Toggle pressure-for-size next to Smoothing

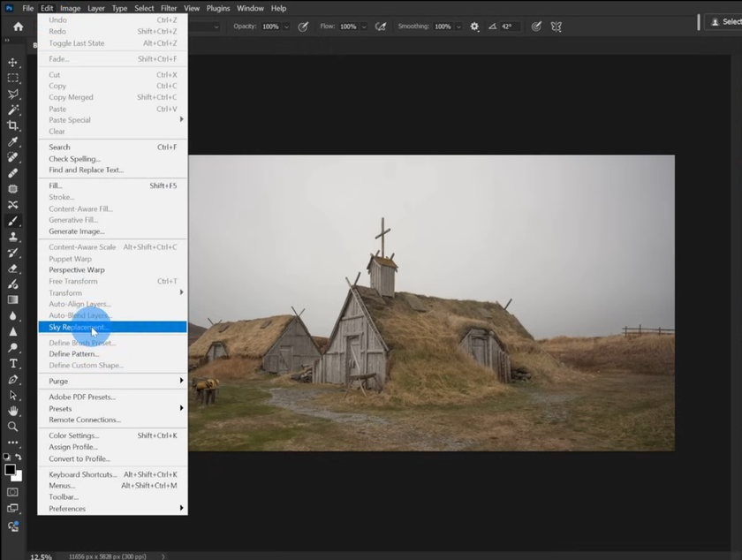click(536, 26)
